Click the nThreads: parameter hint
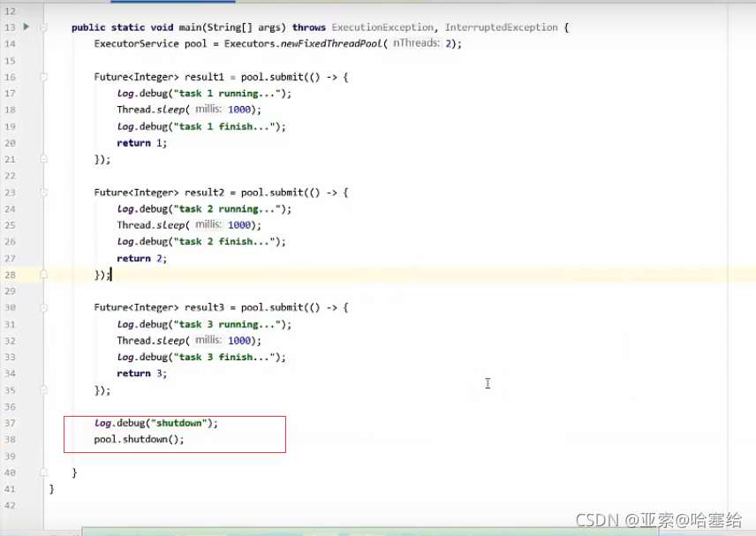Screen dimensions: 756x536 (417, 43)
